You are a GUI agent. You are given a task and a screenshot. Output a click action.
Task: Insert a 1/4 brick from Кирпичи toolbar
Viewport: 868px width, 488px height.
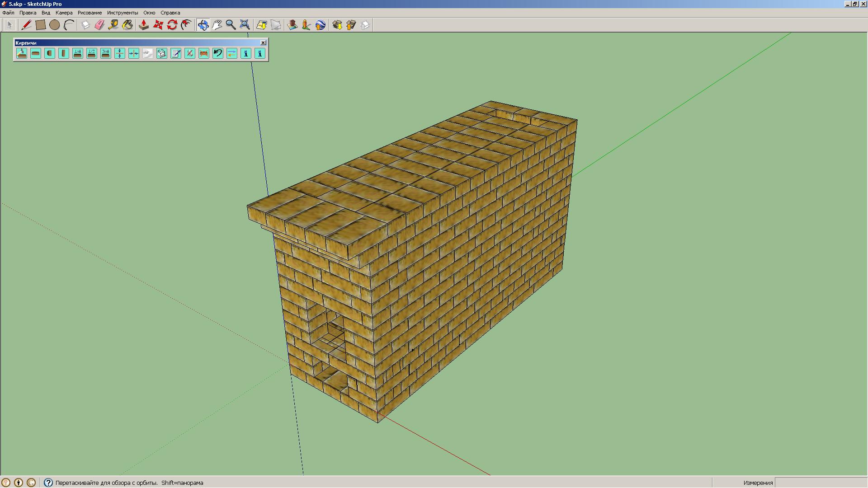tap(78, 53)
